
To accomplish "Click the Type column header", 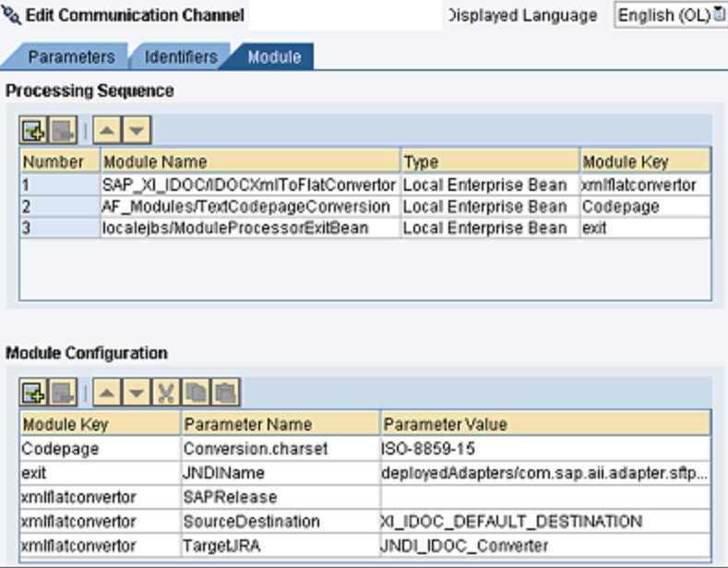I will [x=490, y=161].
